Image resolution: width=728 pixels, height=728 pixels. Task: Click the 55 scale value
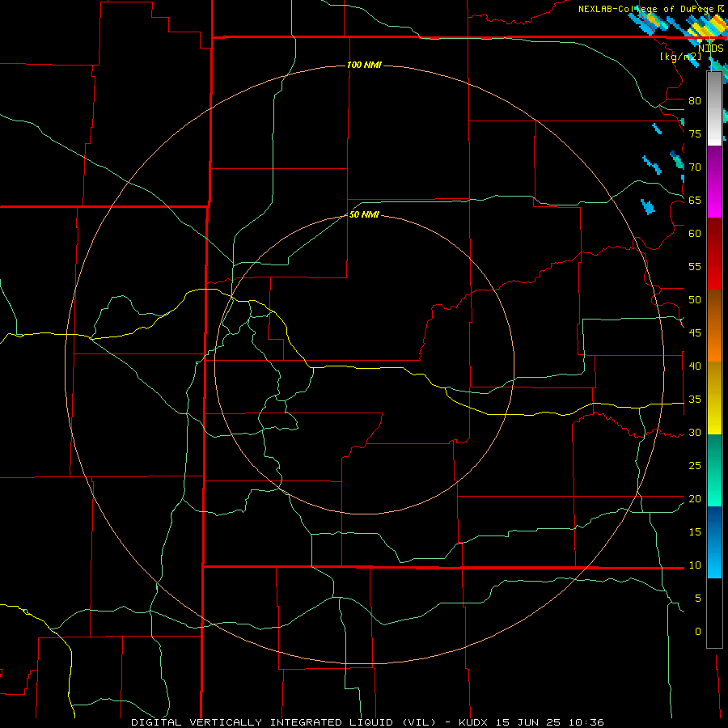click(x=695, y=266)
